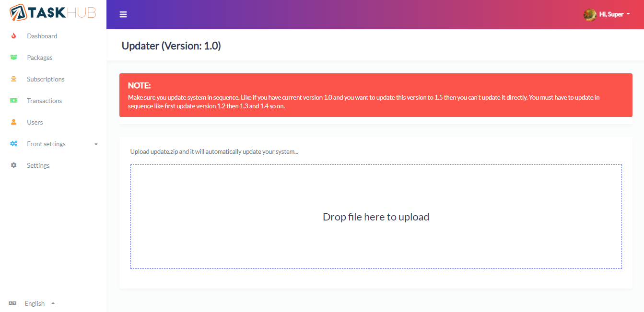Screen dimensions: 644x312
Task: Click the Packages sidebar icon
Action: 13,57
